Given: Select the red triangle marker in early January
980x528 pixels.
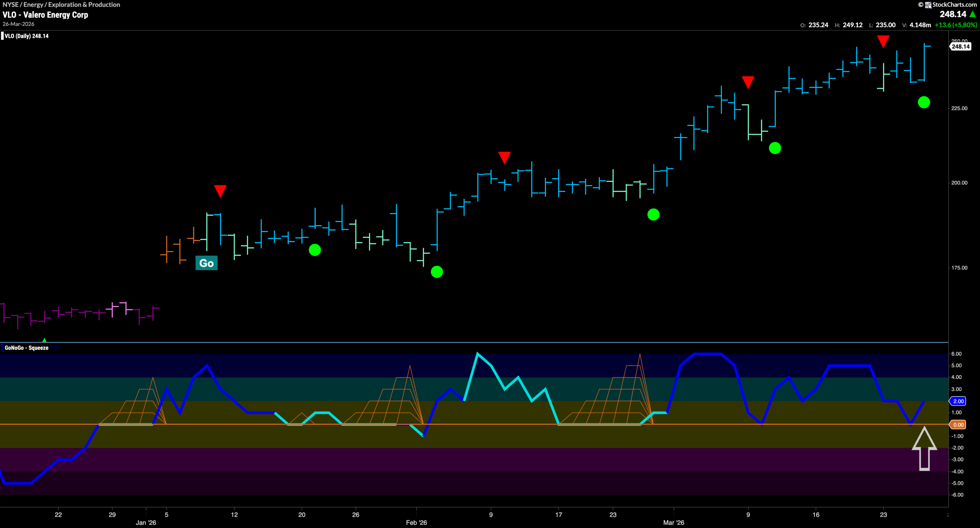Looking at the screenshot, I should coord(220,191).
